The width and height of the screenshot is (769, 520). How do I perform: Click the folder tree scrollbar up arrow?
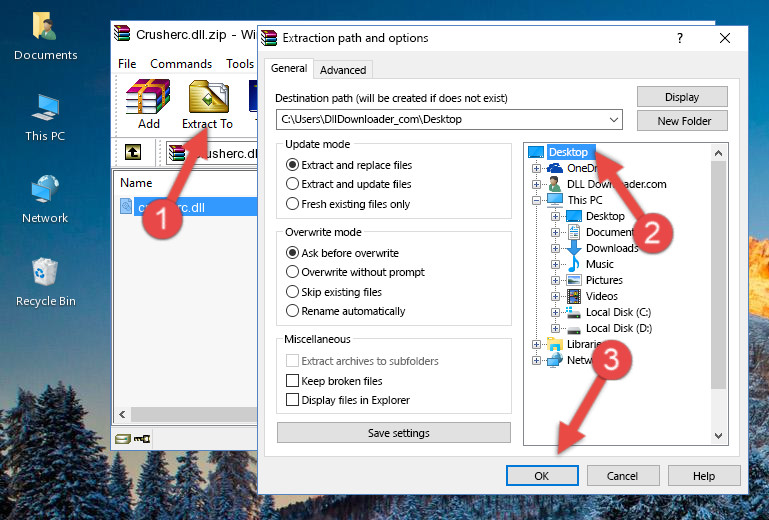(x=718, y=154)
